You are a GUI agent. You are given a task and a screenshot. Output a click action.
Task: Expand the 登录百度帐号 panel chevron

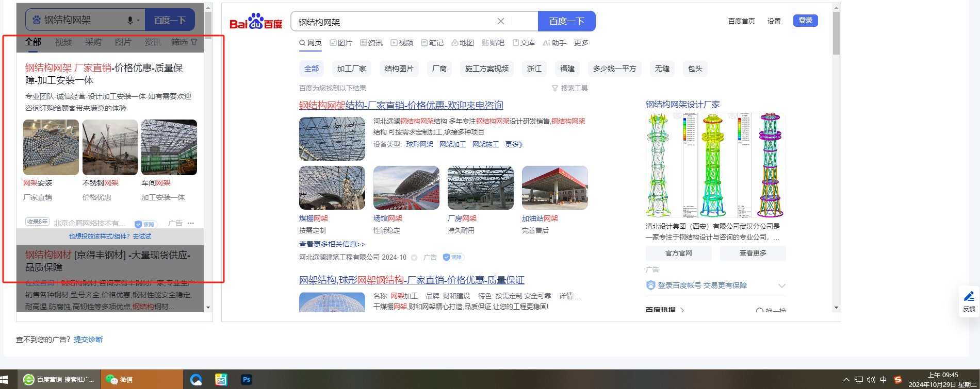(782, 286)
